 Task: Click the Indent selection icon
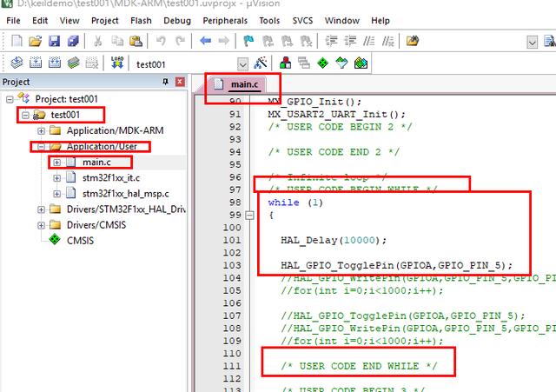(331, 41)
